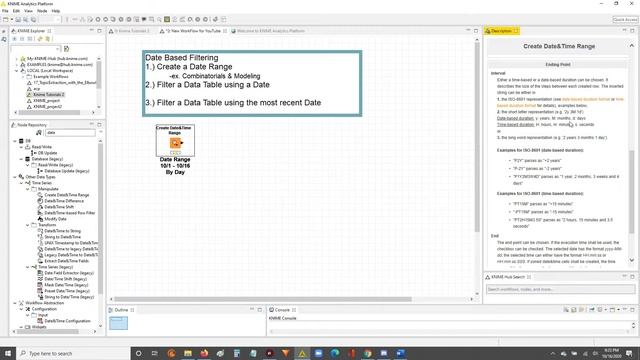Select Date Field Extractor (legacy) node
640x360 pixels.
[69, 273]
